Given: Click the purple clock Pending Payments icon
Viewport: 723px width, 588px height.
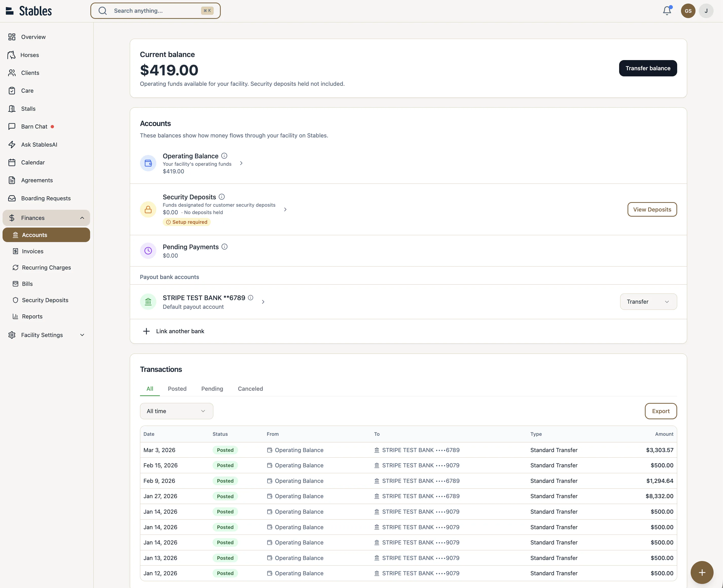Looking at the screenshot, I should [148, 251].
